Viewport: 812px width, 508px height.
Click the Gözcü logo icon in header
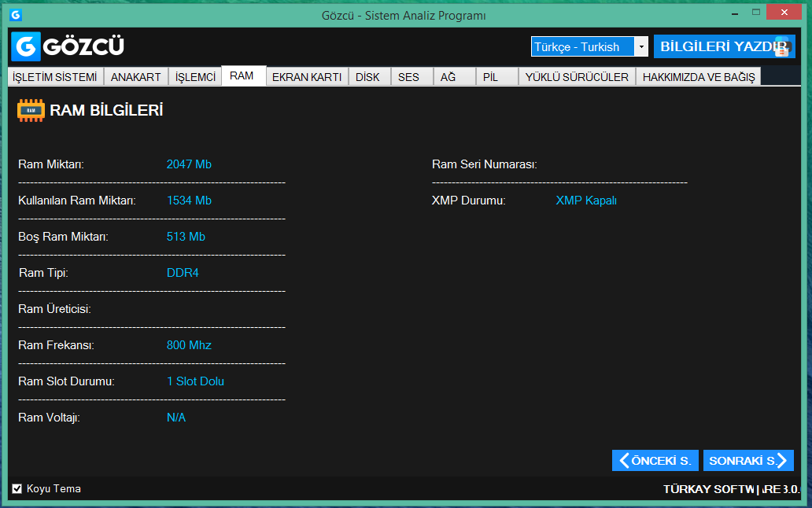click(25, 46)
